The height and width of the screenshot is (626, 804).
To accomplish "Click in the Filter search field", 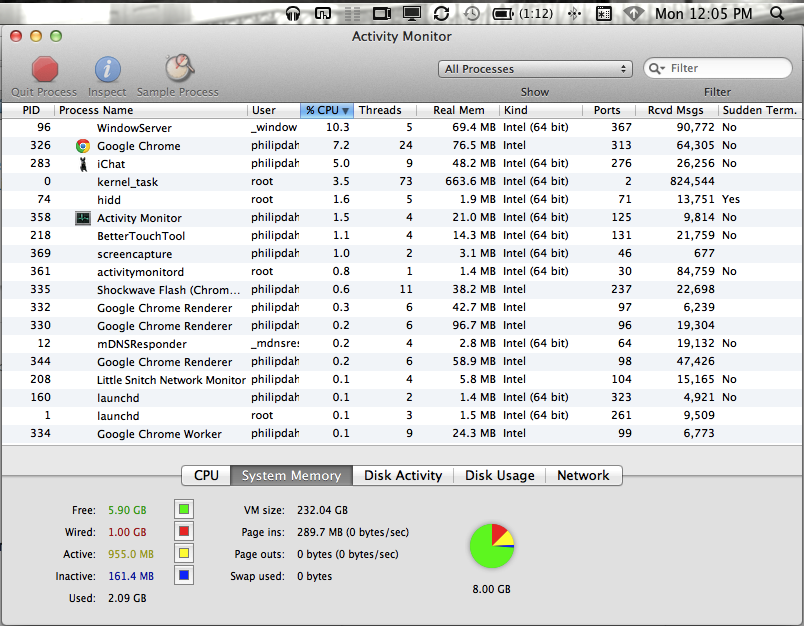I will click(x=718, y=68).
